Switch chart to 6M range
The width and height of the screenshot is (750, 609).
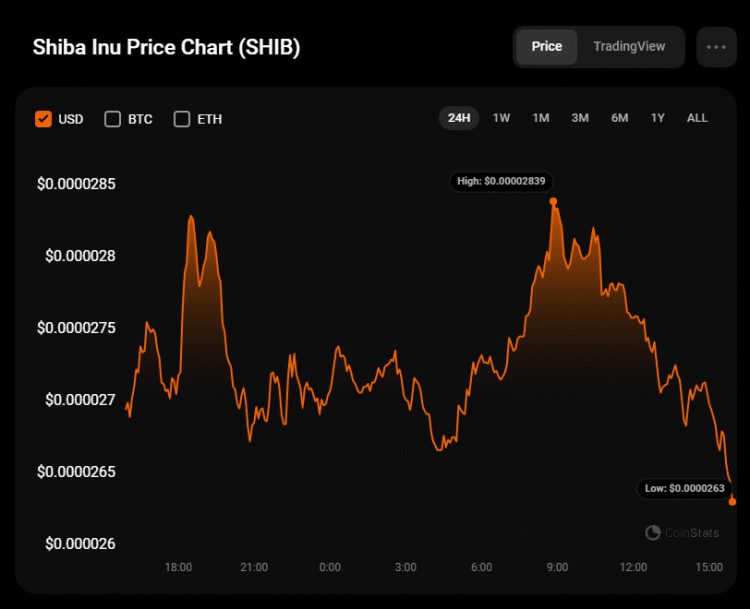click(x=619, y=118)
